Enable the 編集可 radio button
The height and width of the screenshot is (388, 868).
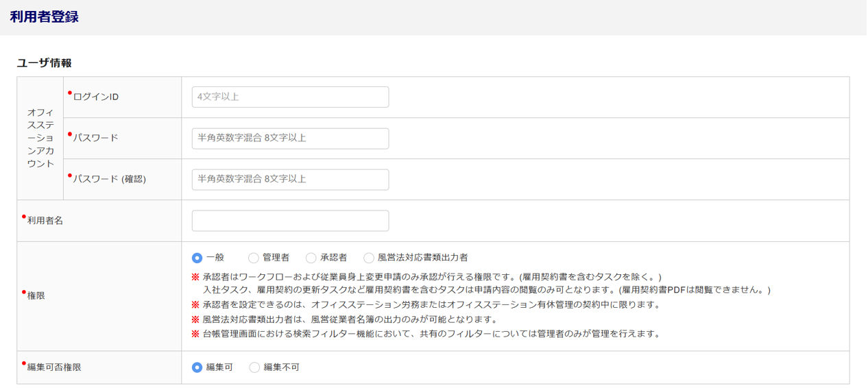tap(197, 367)
